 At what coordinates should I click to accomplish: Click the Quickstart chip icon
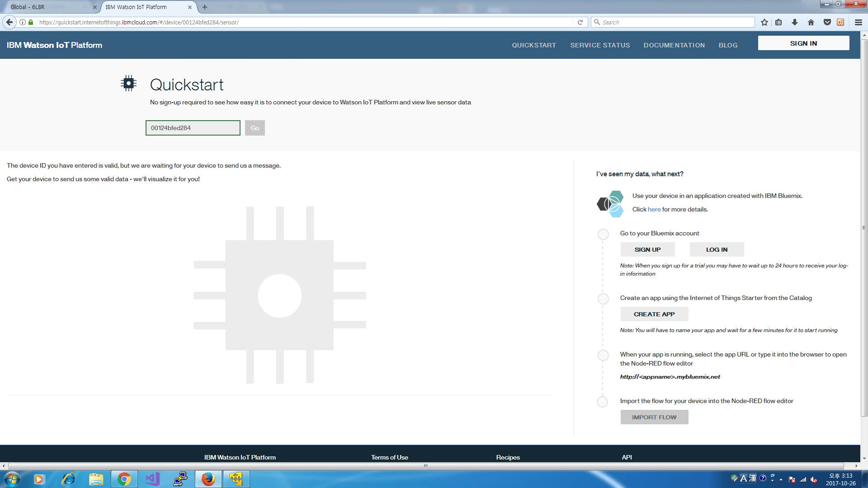tap(129, 84)
